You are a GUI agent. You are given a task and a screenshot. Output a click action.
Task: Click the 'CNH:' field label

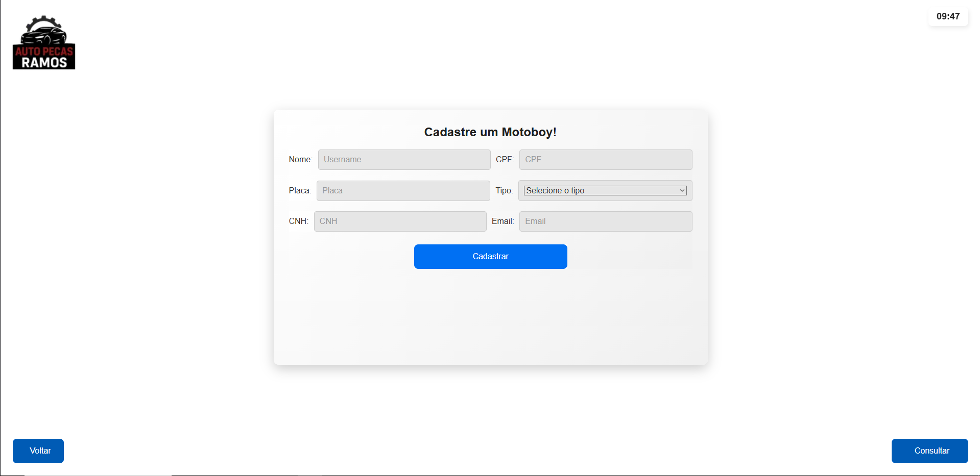(298, 221)
